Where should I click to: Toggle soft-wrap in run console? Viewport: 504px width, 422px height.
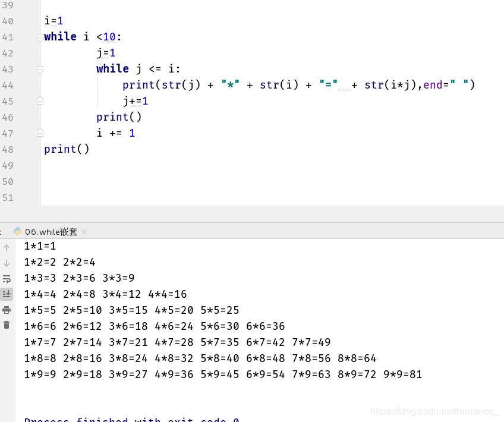click(7, 279)
